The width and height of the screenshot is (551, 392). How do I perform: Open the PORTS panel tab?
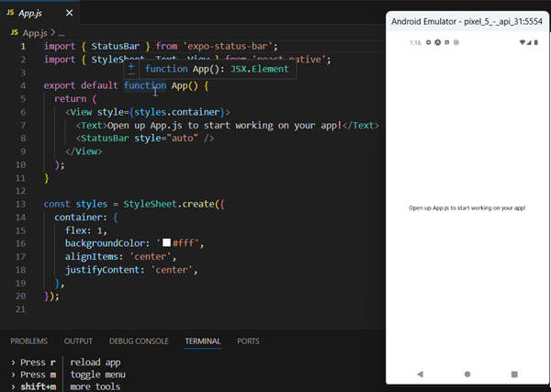click(248, 342)
